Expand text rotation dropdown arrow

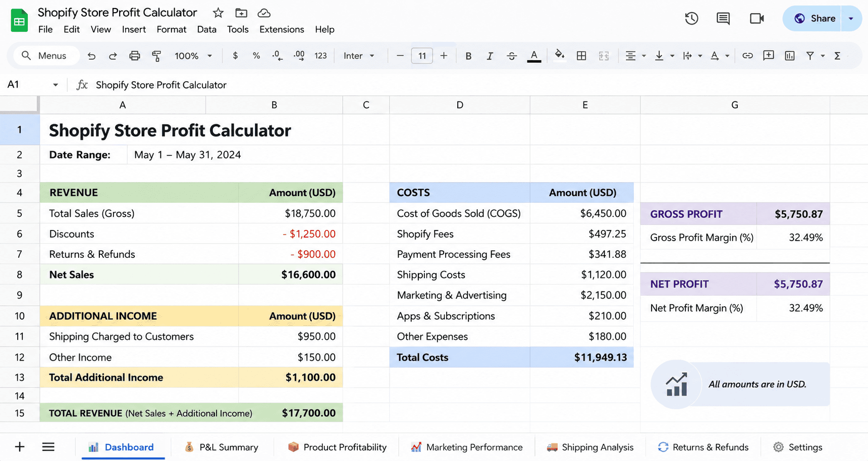point(727,56)
